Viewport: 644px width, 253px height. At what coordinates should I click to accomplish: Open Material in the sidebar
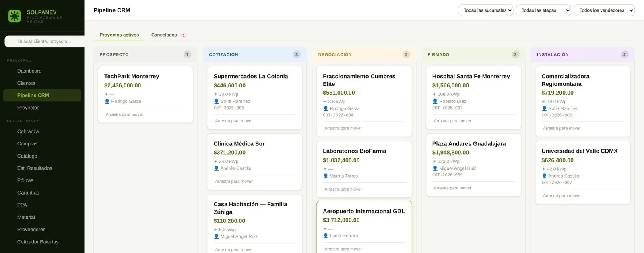(x=42, y=217)
